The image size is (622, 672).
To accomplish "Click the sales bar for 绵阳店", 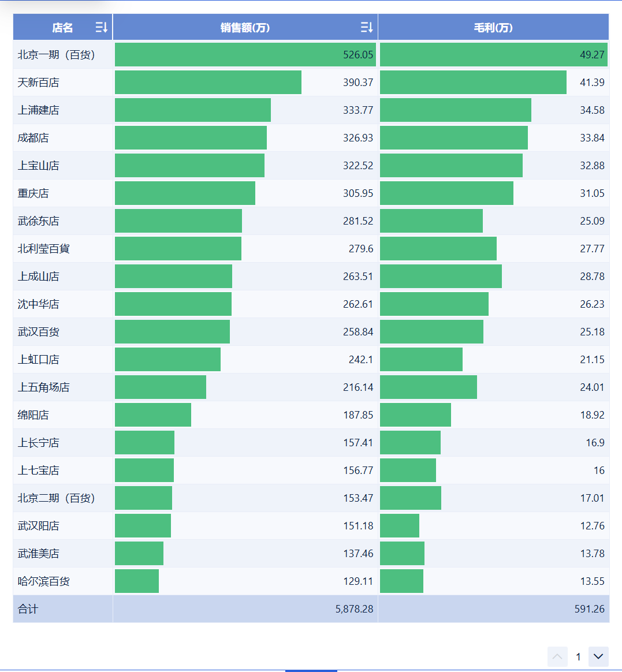I will tap(153, 415).
